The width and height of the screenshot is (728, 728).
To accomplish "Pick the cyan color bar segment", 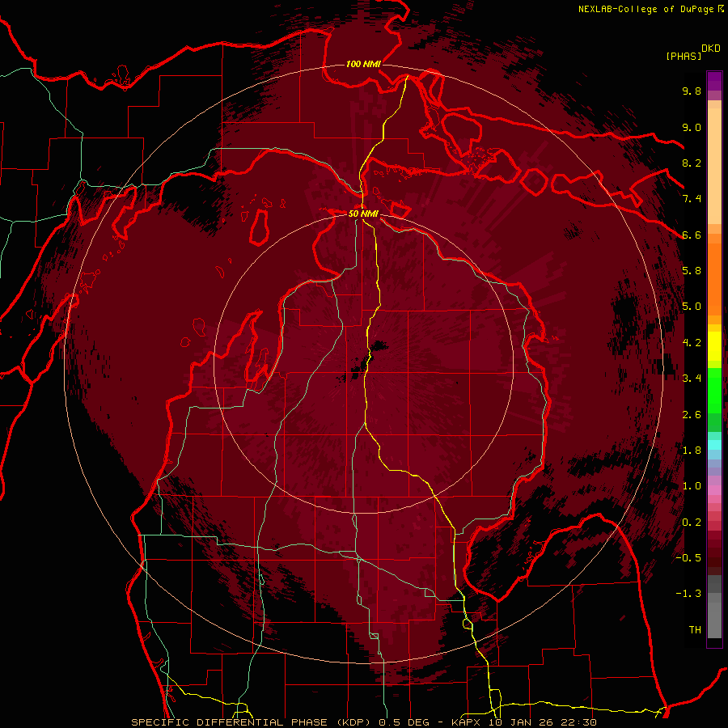I will [x=714, y=445].
